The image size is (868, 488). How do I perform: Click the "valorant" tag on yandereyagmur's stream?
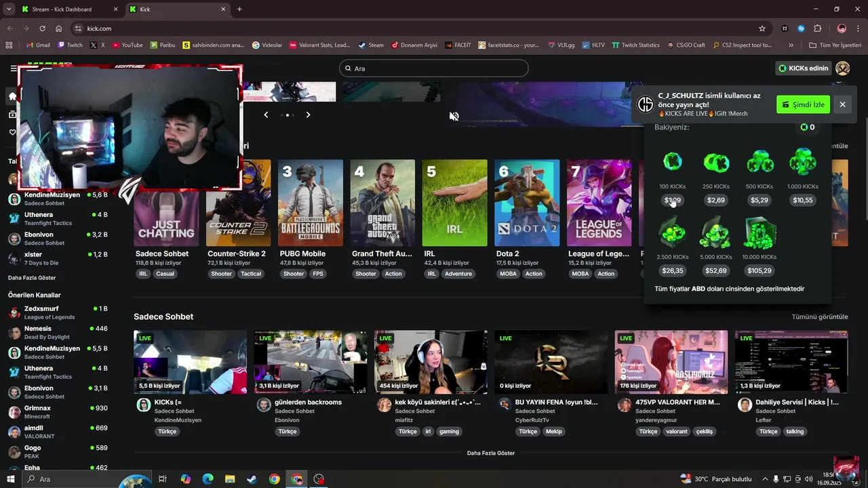[676, 431]
